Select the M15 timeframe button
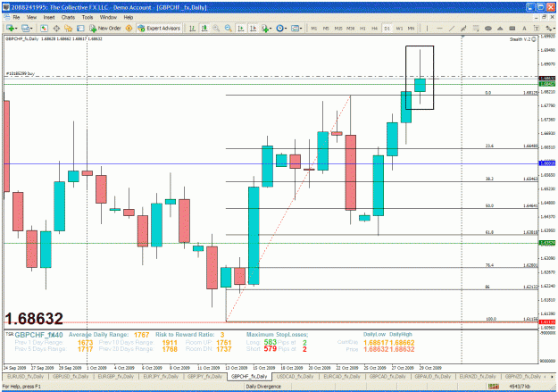The image size is (558, 392). [x=338, y=28]
